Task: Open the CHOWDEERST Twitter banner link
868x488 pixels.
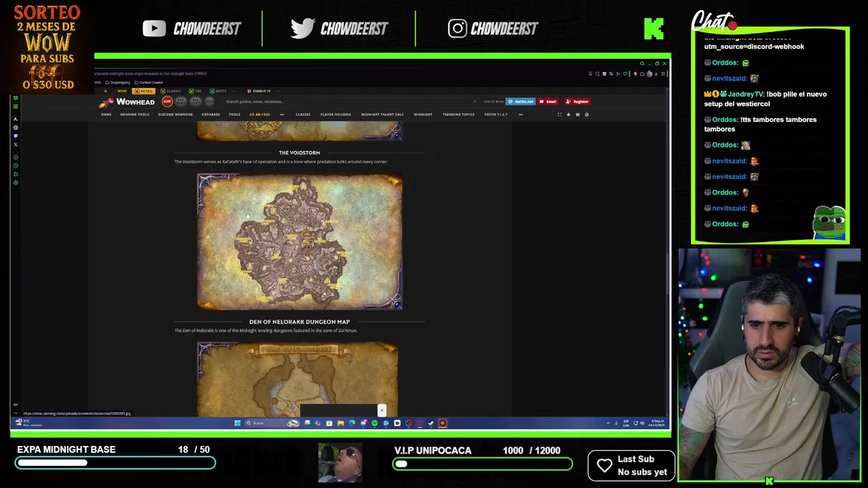Action: click(339, 28)
